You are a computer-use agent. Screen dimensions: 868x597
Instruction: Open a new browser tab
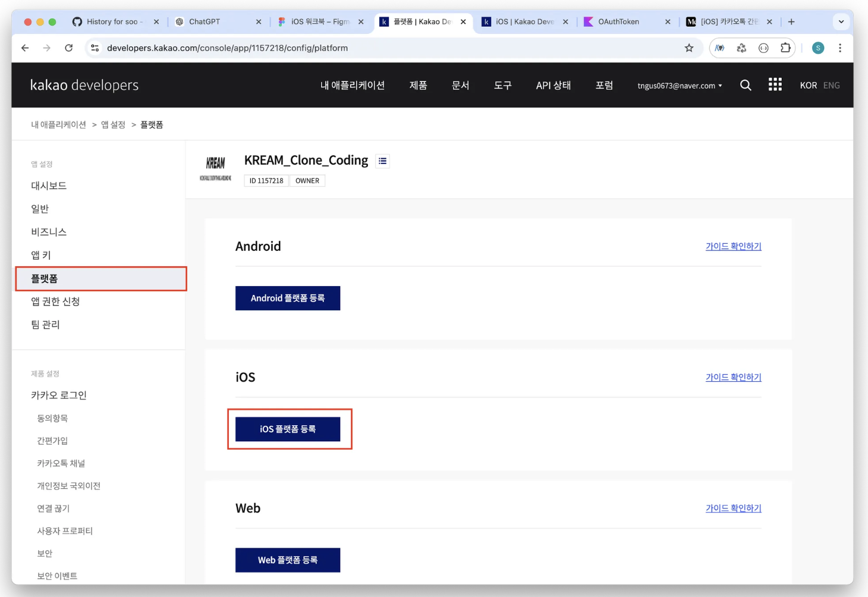point(791,21)
